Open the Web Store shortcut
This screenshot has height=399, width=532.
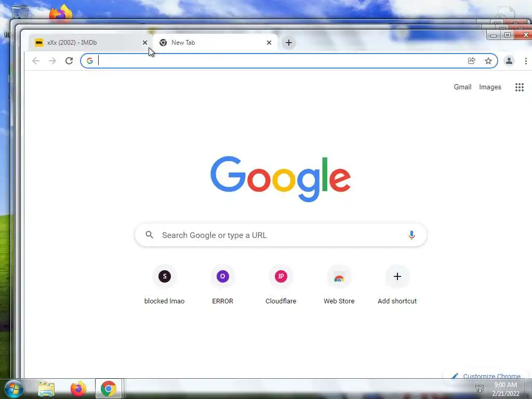tap(339, 285)
